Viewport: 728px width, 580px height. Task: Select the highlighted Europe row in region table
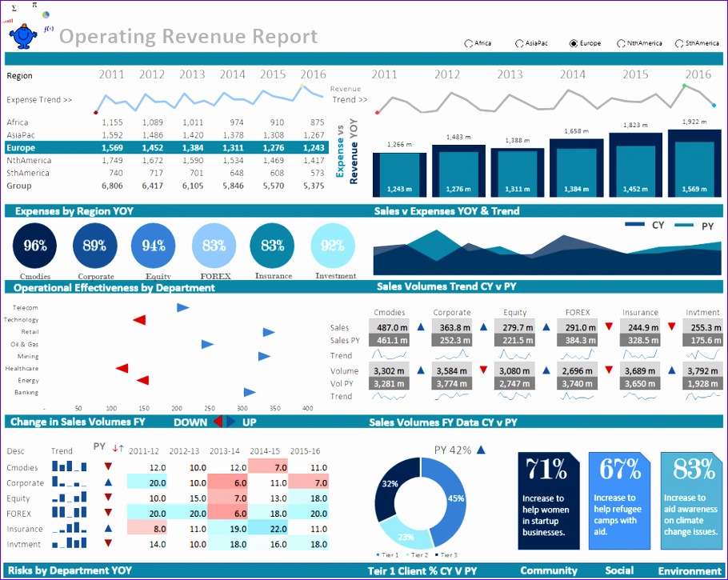pyautogui.click(x=160, y=148)
